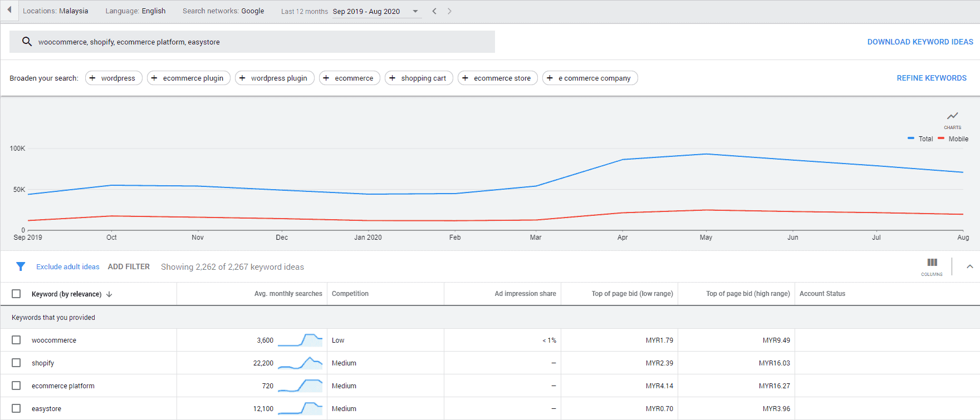Click the Add Filter button
This screenshot has height=420, width=980.
click(129, 266)
